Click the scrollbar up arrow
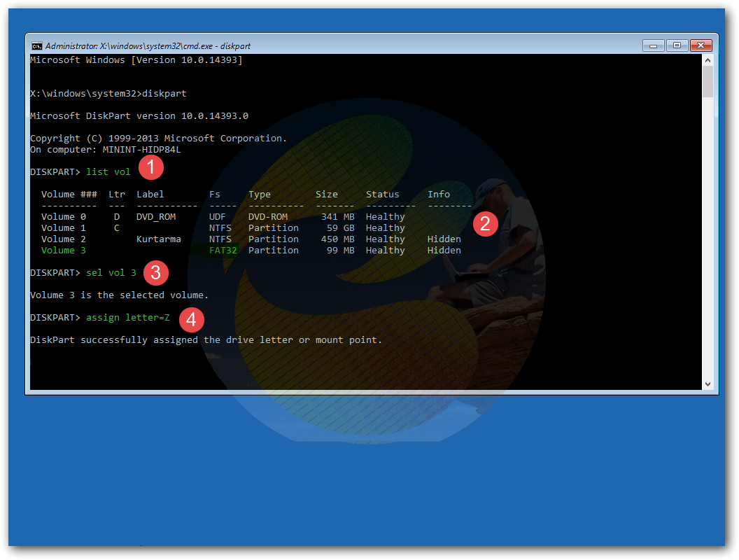This screenshot has height=560, width=739. pos(708,60)
